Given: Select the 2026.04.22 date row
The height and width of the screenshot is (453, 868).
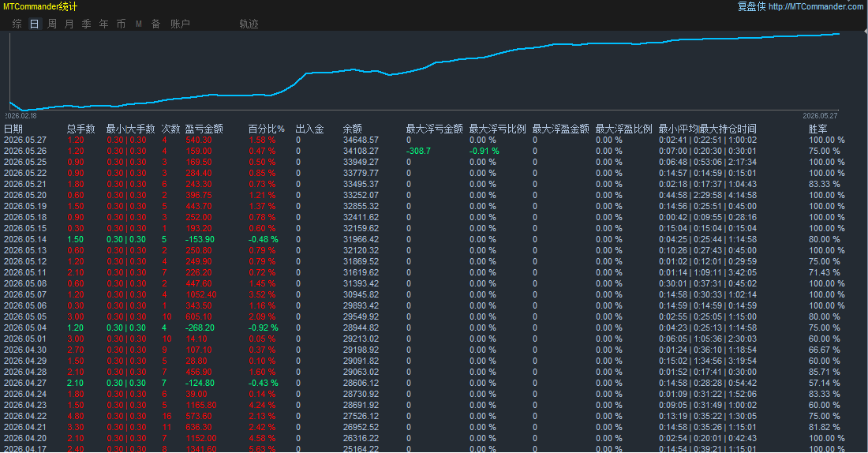Looking at the screenshot, I should (25, 417).
